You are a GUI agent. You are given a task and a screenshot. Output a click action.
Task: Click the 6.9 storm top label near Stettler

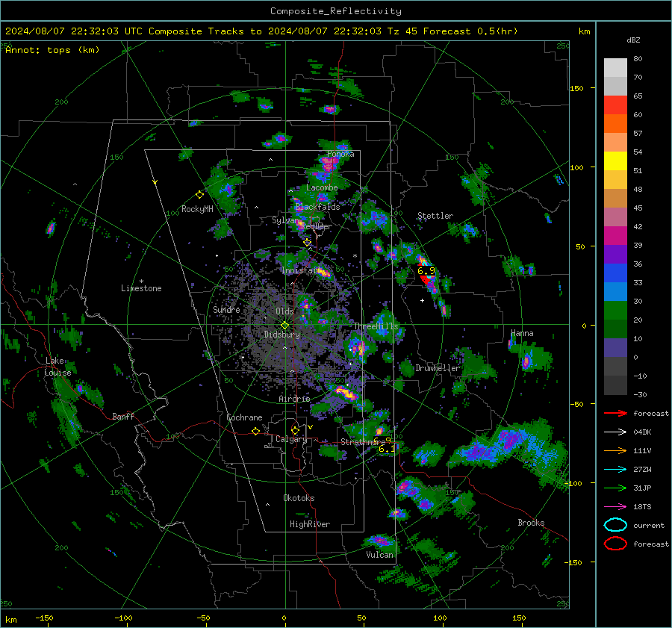coord(426,271)
